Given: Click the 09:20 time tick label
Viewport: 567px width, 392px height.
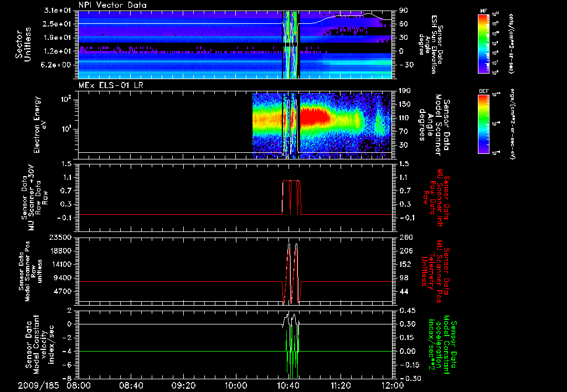Looking at the screenshot, I should tap(183, 385).
